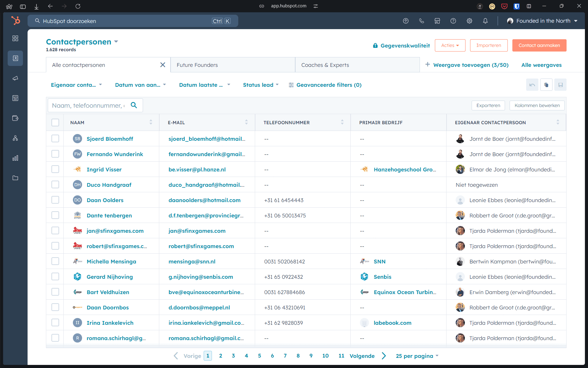Tick the select-all checkbox in the table header
The image size is (588, 368).
[55, 123]
